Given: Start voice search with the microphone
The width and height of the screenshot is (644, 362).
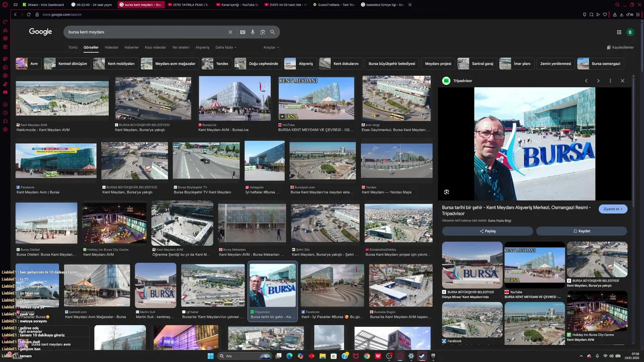Looking at the screenshot, I should [253, 32].
